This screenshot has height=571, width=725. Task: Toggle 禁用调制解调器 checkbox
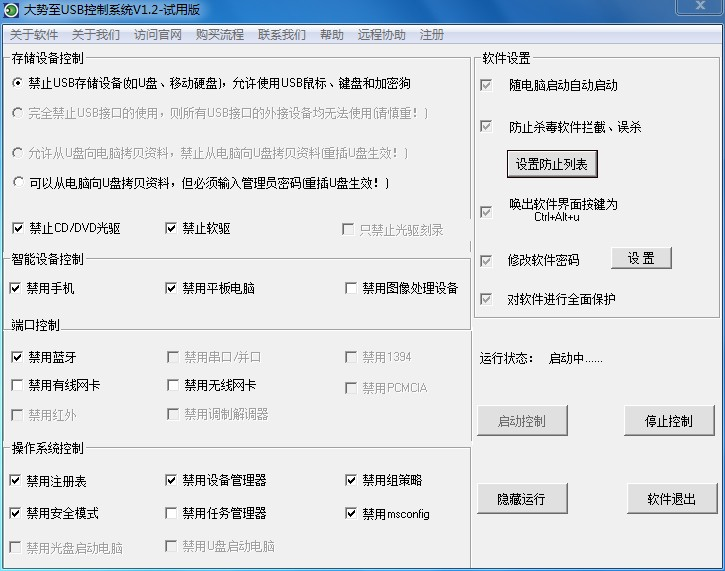click(x=172, y=414)
